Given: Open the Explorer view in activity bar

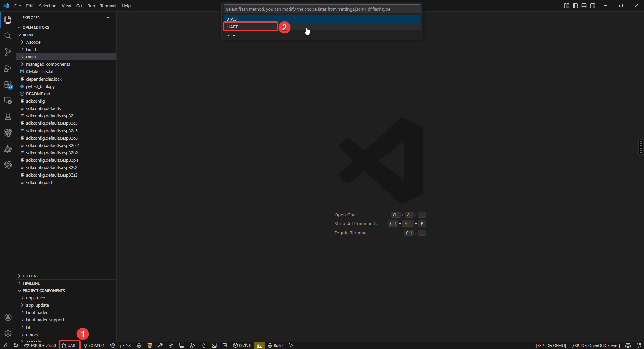Looking at the screenshot, I should point(8,20).
